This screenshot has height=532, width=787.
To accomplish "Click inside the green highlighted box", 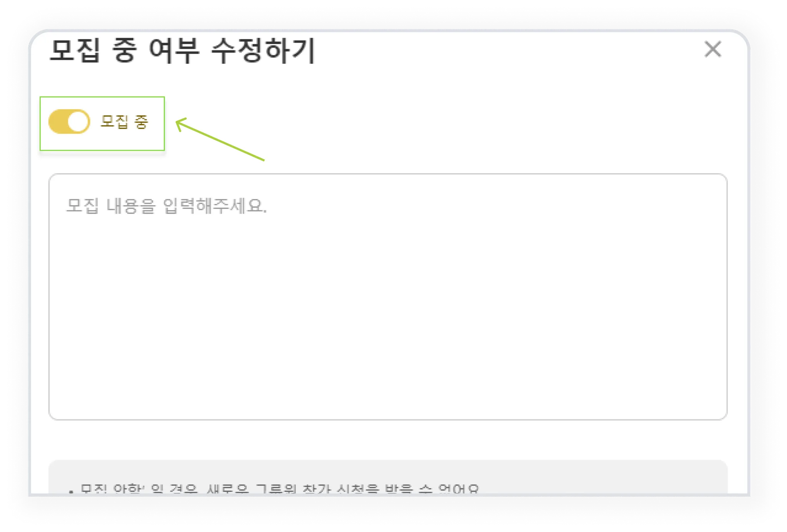I will pyautogui.click(x=102, y=123).
